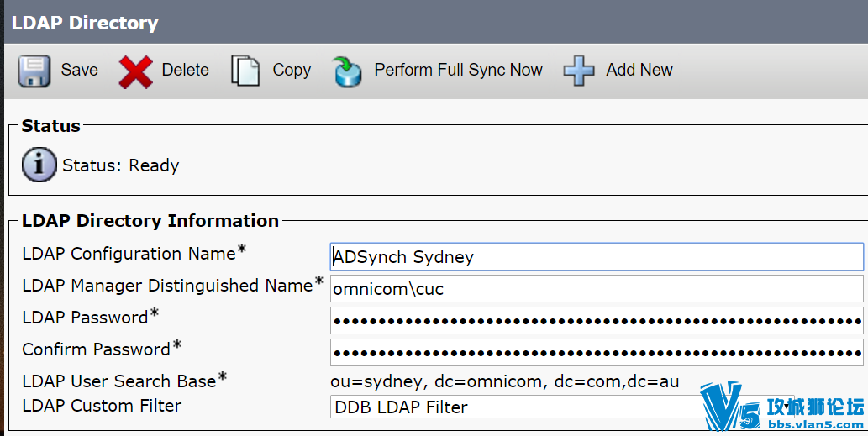Click into the Confirm Password field
Screen dimensions: 868x436
coord(597,353)
